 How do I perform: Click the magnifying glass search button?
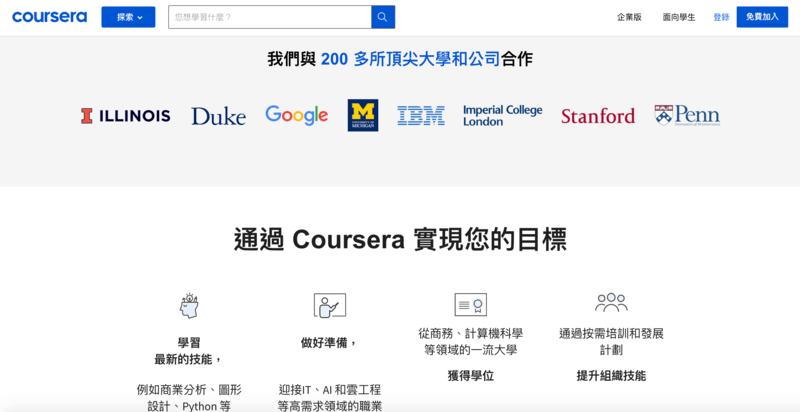pyautogui.click(x=383, y=17)
